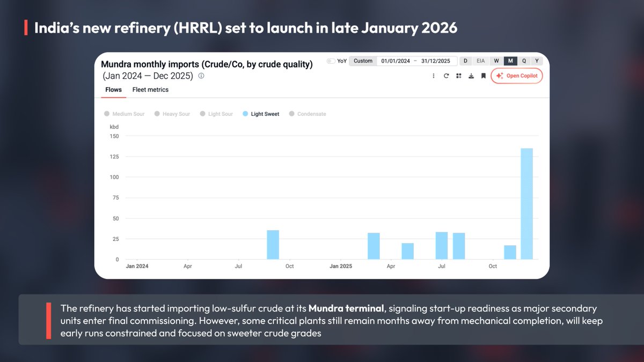Click the Jan 2025 axis label

point(341,266)
